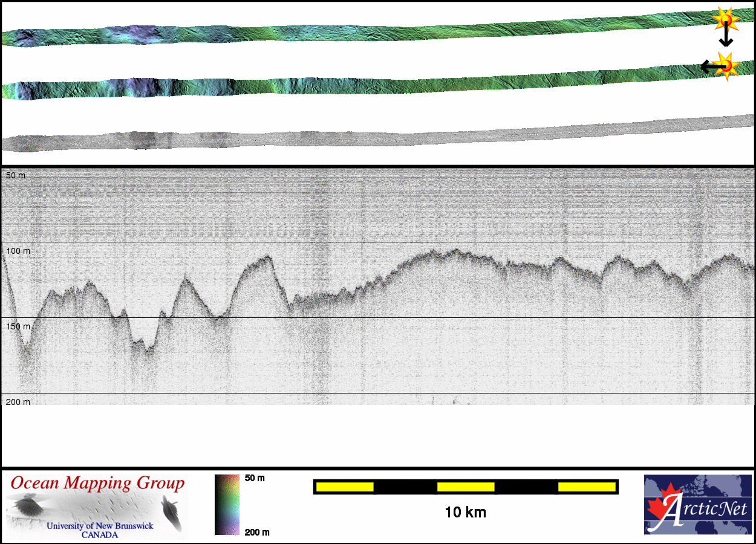
Task: Click the rightmost yellow segment of scale bar
Action: click(x=586, y=487)
